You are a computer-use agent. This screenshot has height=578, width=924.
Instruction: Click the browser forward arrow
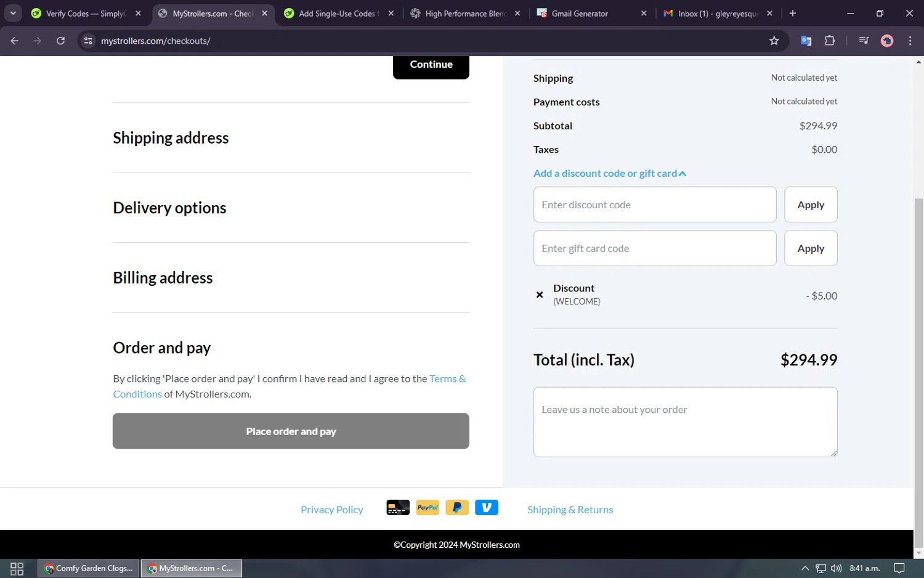pyautogui.click(x=38, y=41)
